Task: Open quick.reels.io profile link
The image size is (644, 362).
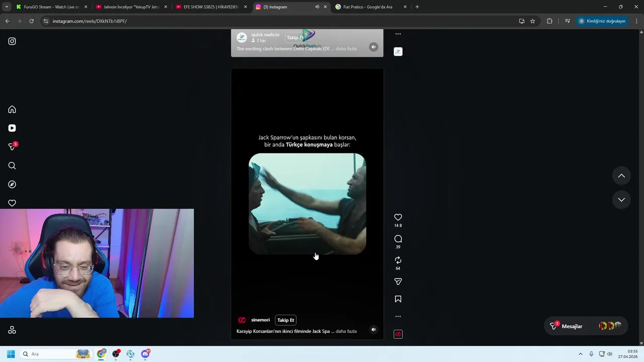Action: (x=265, y=35)
